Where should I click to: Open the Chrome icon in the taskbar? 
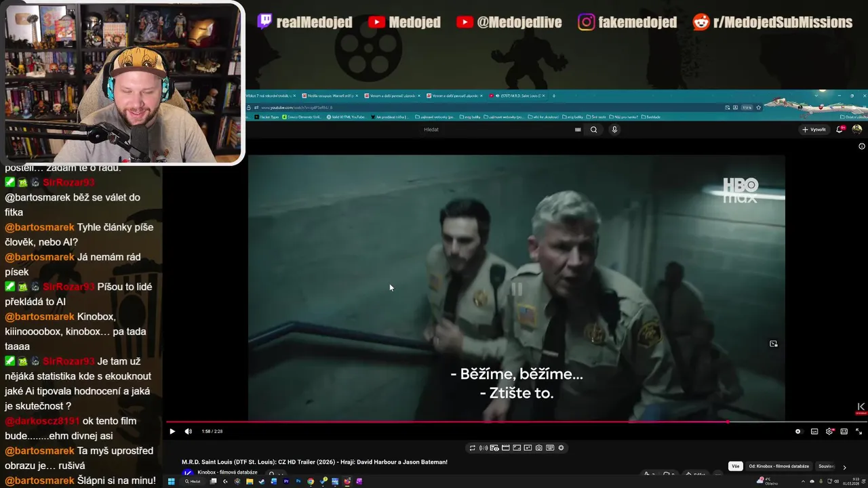click(311, 481)
